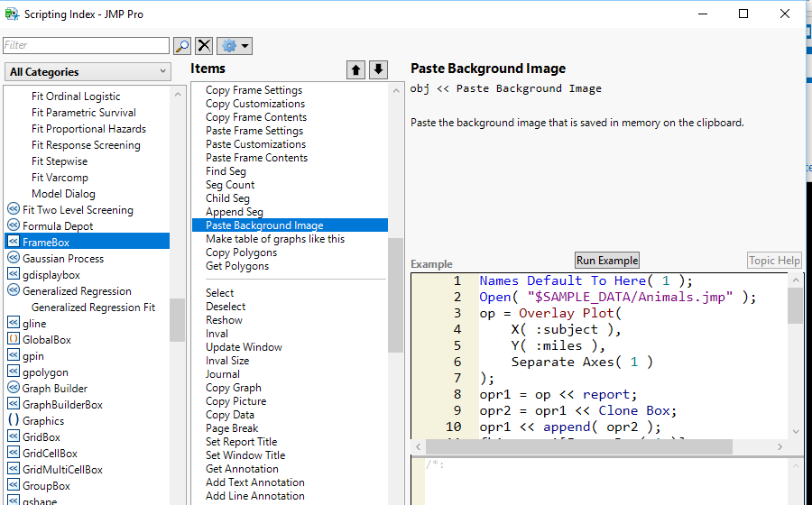Click the Formula Depot icon
Viewport: 812px width, 505px height.
coord(14,226)
